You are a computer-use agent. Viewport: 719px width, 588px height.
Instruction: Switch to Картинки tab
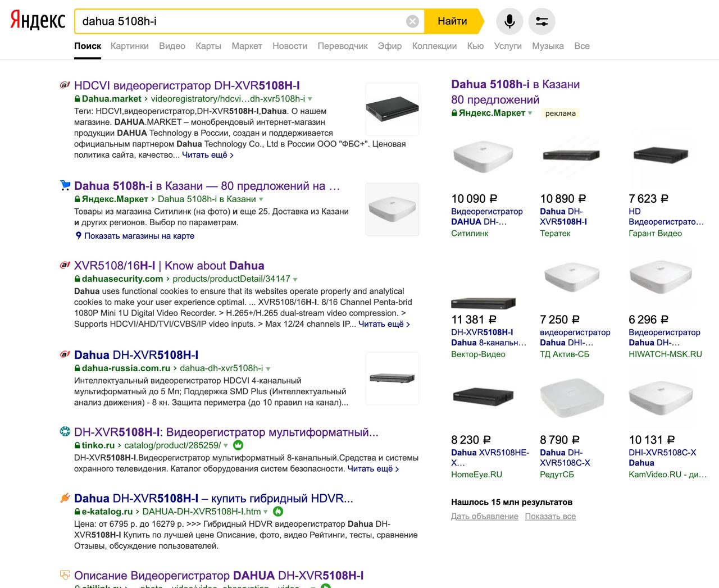pyautogui.click(x=130, y=46)
